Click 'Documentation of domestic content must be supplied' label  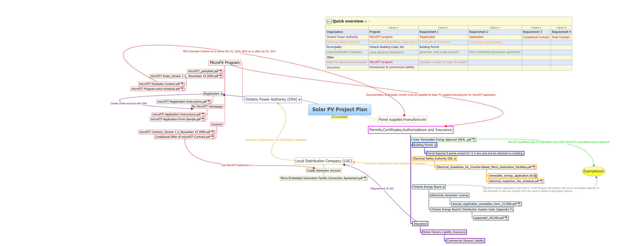[431, 95]
